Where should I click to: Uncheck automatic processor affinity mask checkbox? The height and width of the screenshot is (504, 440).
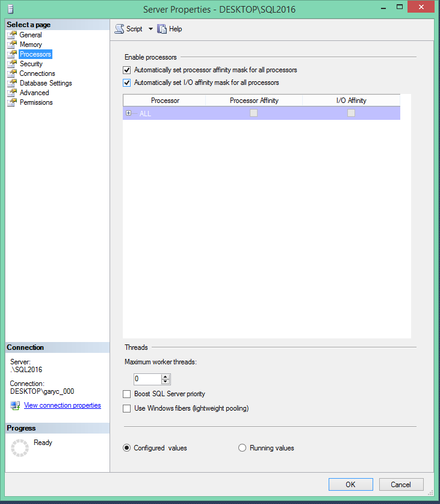coord(126,70)
